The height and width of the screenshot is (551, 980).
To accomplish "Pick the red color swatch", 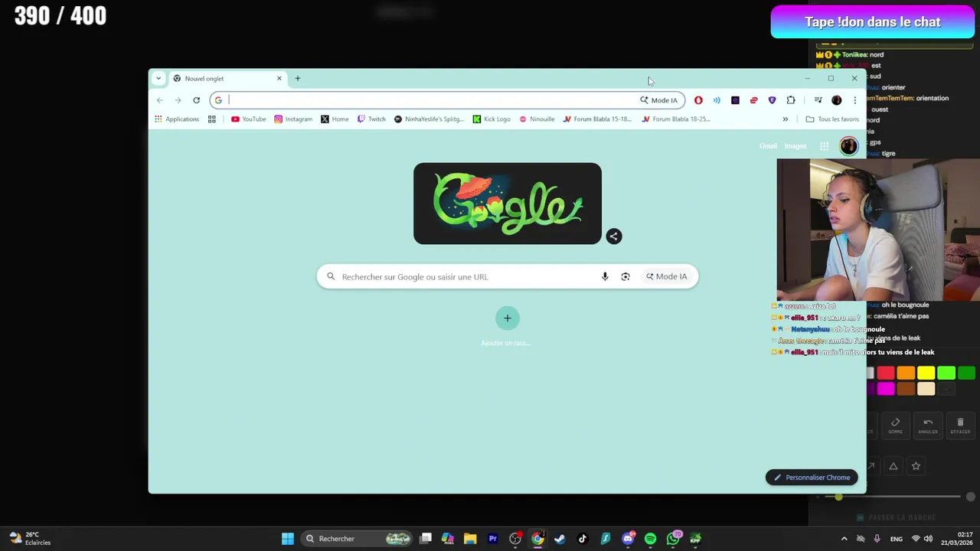I will click(x=886, y=373).
